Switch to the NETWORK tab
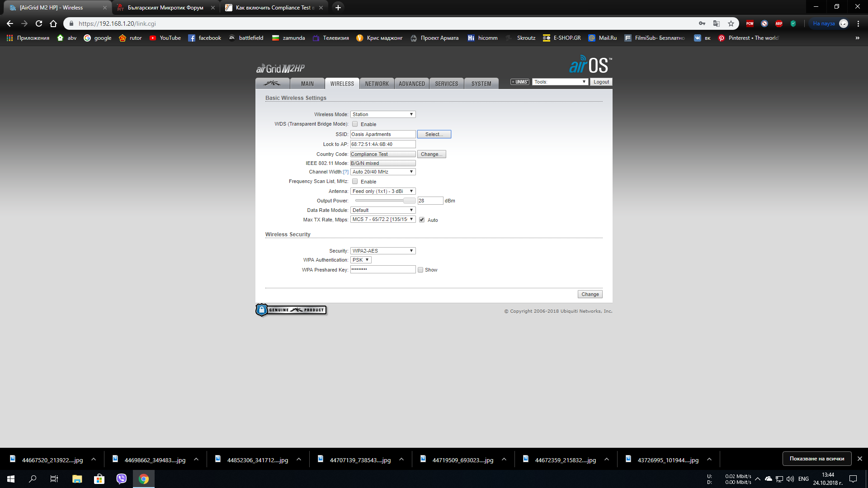 [377, 84]
